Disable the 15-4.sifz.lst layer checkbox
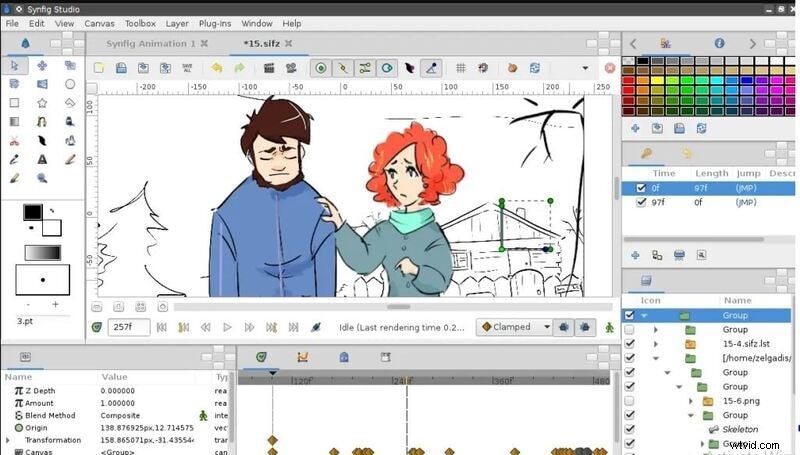This screenshot has width=800, height=455. 630,344
